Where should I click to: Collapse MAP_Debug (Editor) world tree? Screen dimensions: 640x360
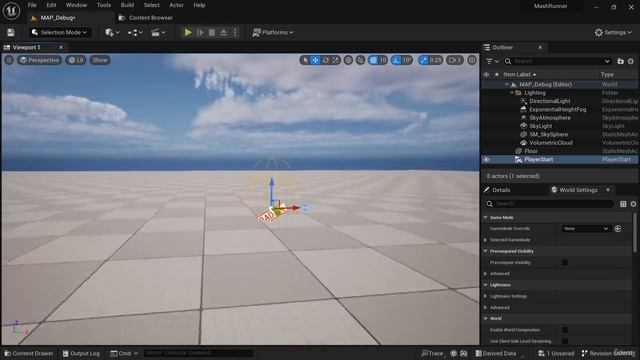click(x=507, y=84)
